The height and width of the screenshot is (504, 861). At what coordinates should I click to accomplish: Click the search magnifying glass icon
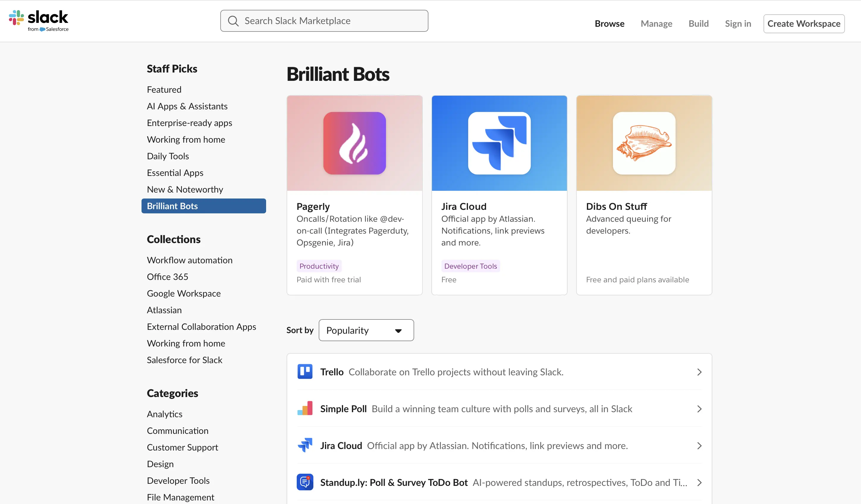pos(233,21)
